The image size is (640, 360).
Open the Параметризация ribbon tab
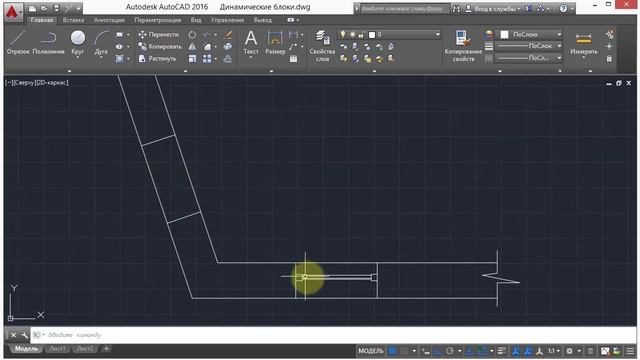[x=158, y=20]
